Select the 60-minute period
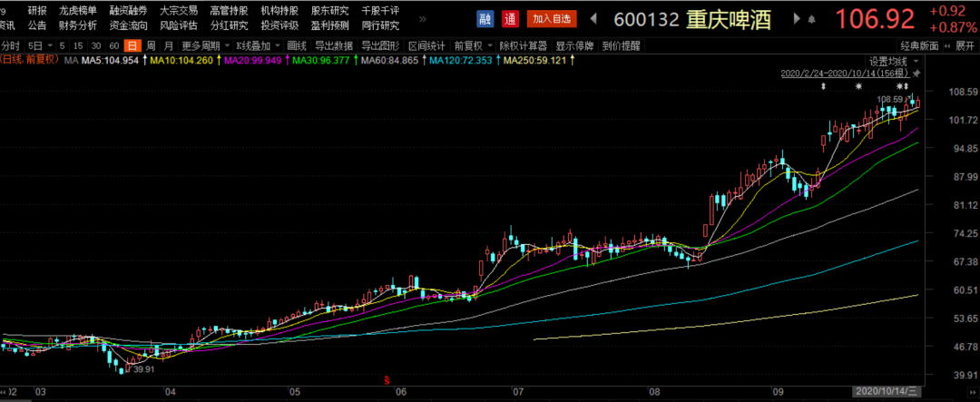 point(113,45)
